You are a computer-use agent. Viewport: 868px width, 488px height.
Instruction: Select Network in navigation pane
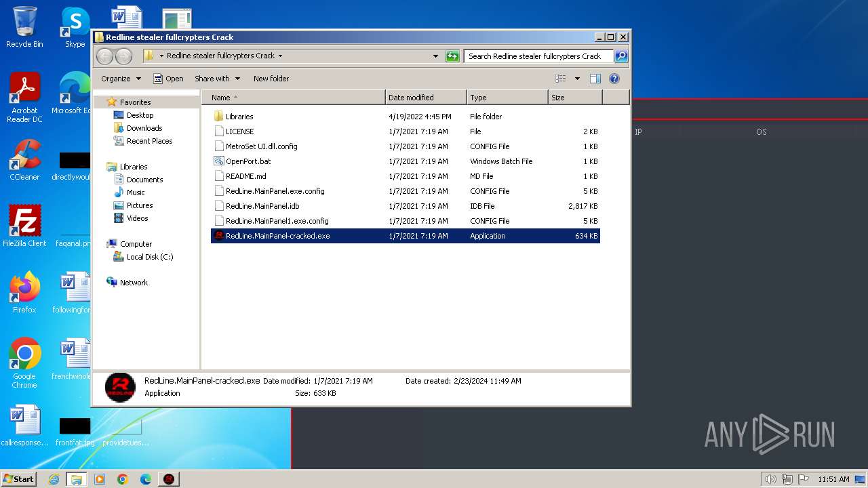pos(134,283)
